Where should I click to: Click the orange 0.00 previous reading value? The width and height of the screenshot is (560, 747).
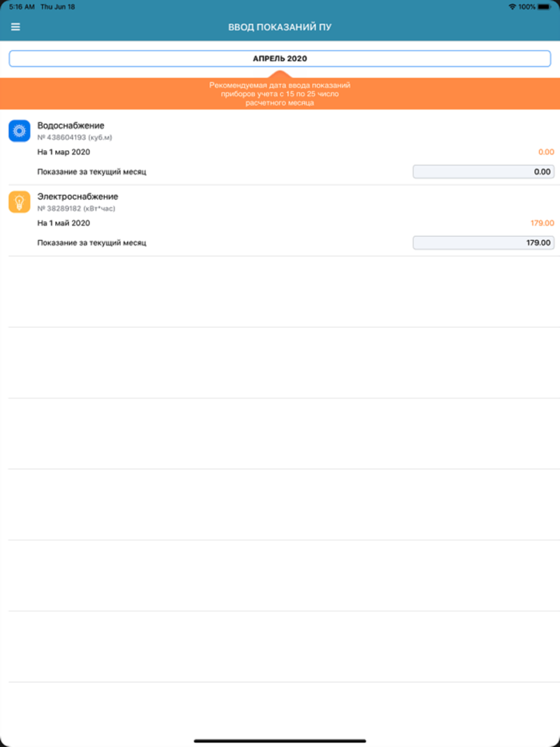(546, 152)
